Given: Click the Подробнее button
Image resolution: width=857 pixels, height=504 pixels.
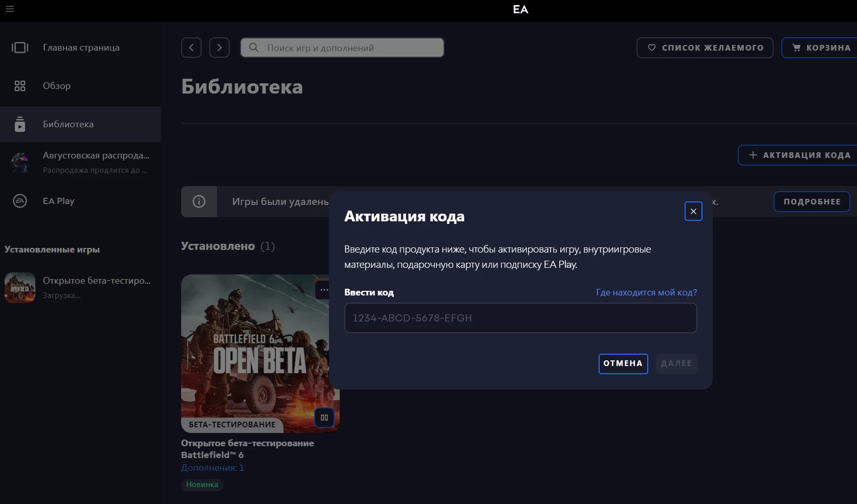Looking at the screenshot, I should pos(811,201).
